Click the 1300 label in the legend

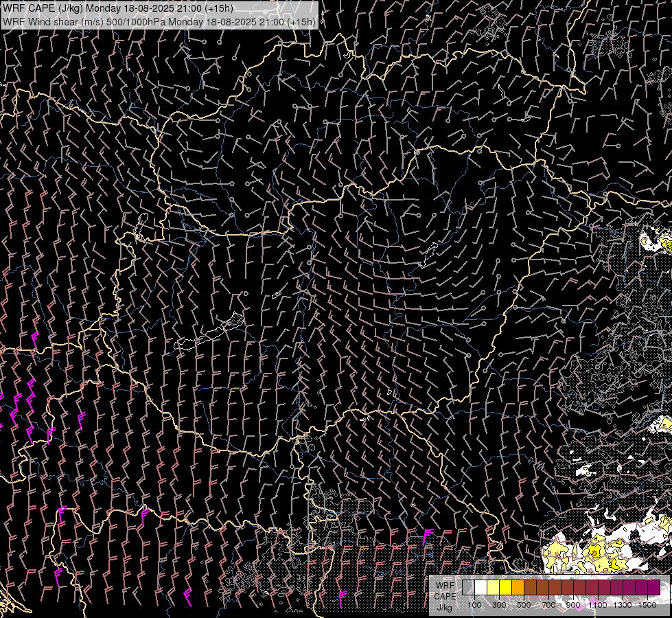623,605
